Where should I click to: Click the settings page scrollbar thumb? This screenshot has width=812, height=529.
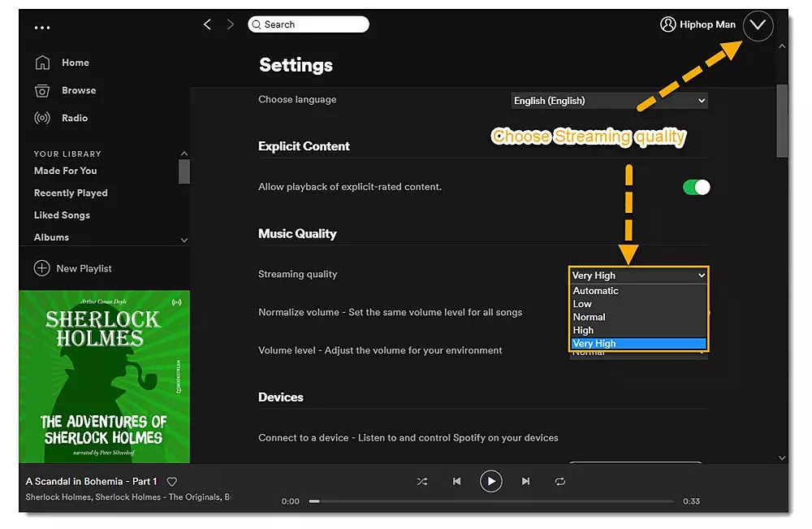[x=782, y=121]
